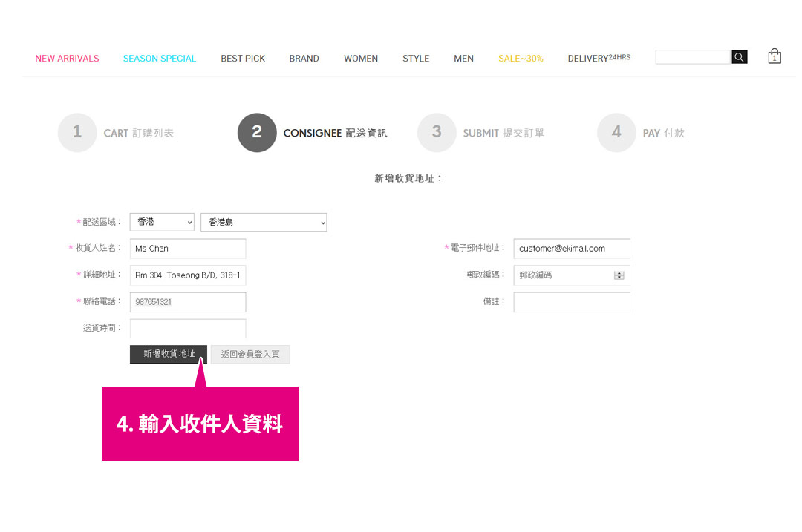The width and height of the screenshot is (802, 532).
Task: Click the step 4 PAY circle
Action: [616, 133]
